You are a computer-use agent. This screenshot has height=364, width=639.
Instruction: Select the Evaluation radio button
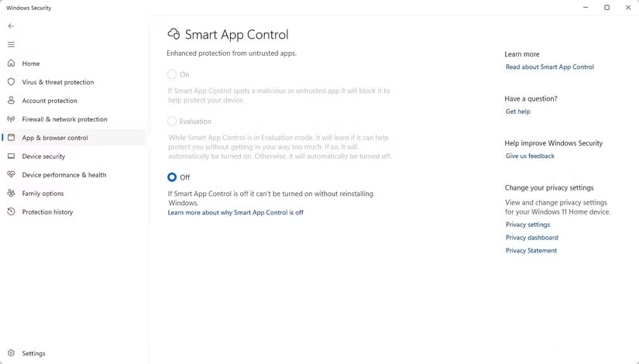coord(172,122)
